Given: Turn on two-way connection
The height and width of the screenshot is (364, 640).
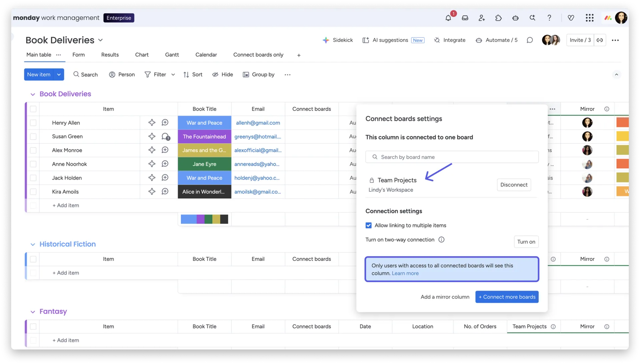Looking at the screenshot, I should [x=526, y=242].
